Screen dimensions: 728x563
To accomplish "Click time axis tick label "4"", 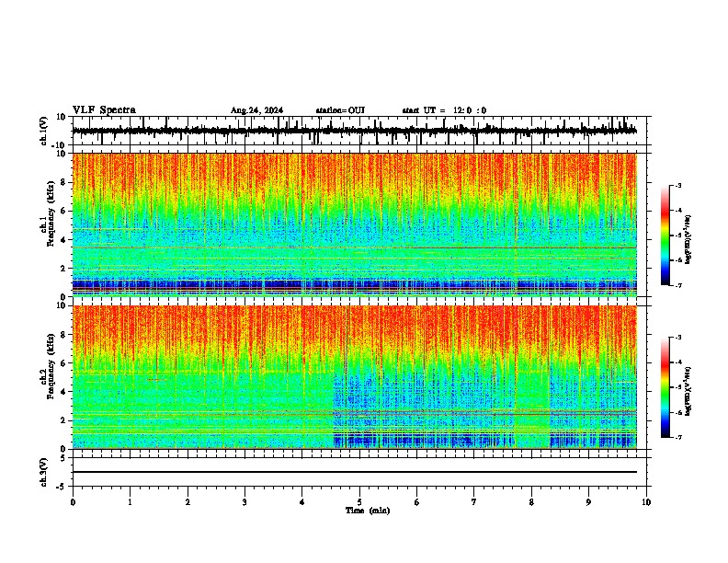I will (x=302, y=502).
